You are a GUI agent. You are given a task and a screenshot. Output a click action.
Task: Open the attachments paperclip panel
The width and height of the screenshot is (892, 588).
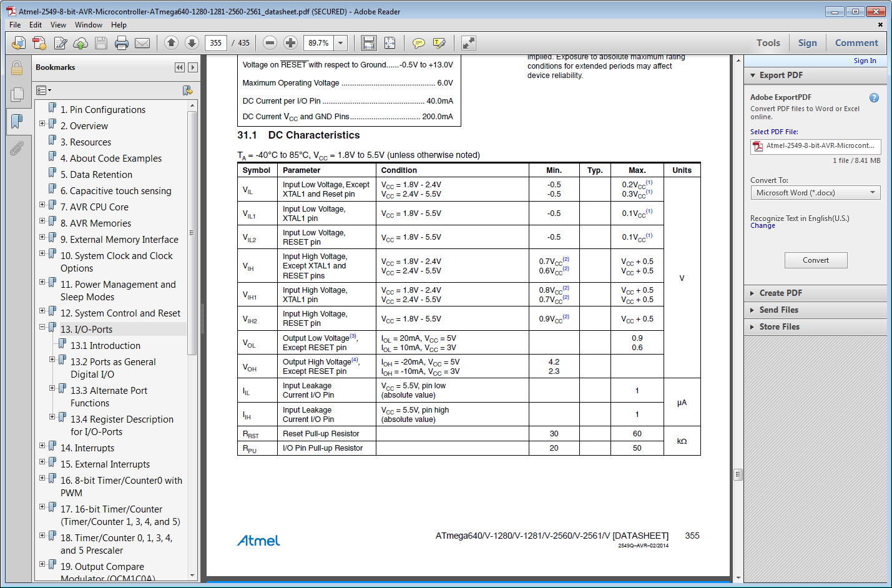click(x=17, y=148)
